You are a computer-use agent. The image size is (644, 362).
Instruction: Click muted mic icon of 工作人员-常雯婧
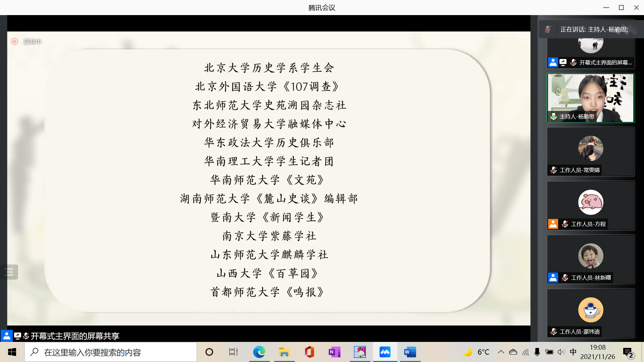(x=554, y=170)
